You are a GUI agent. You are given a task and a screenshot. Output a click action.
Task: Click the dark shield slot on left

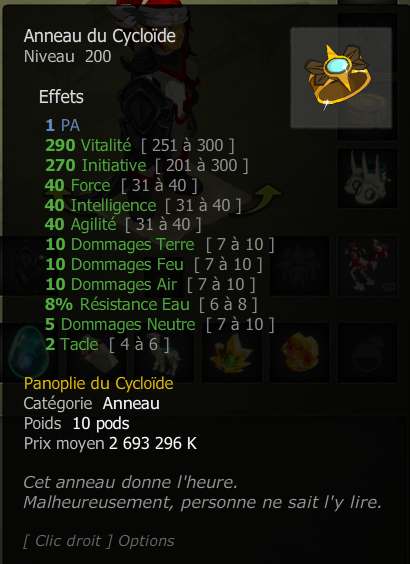[27, 265]
